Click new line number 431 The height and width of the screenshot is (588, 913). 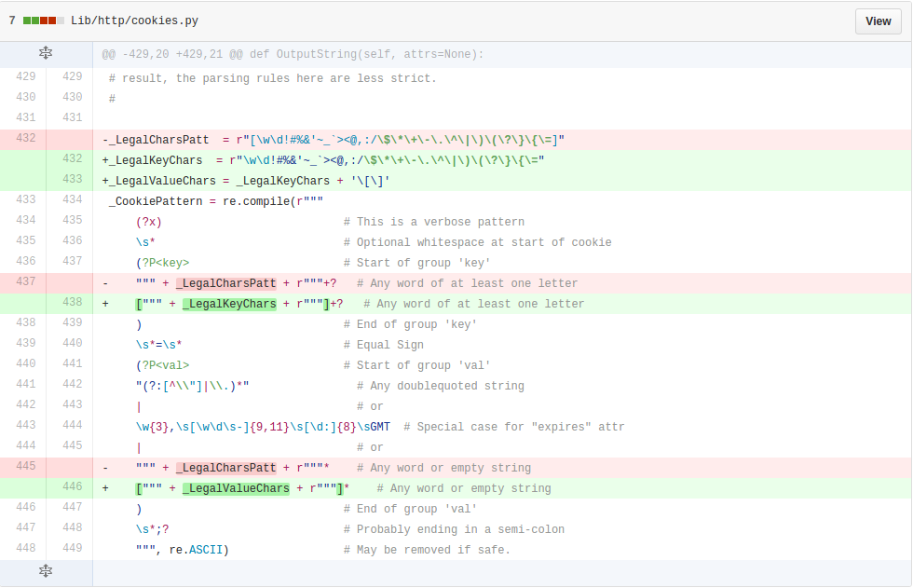coord(73,117)
